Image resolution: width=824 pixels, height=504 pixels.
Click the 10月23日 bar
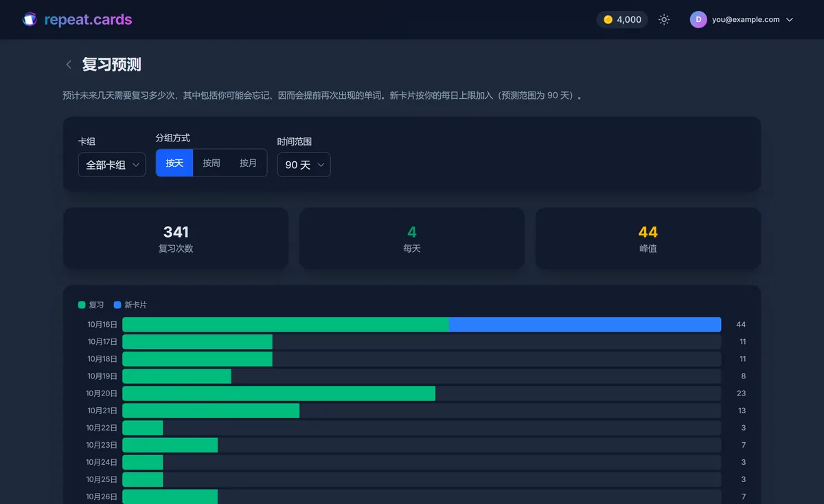[170, 445]
